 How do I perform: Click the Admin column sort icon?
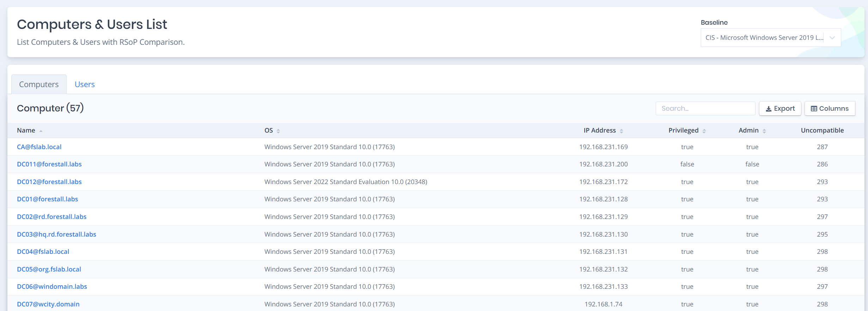click(764, 131)
